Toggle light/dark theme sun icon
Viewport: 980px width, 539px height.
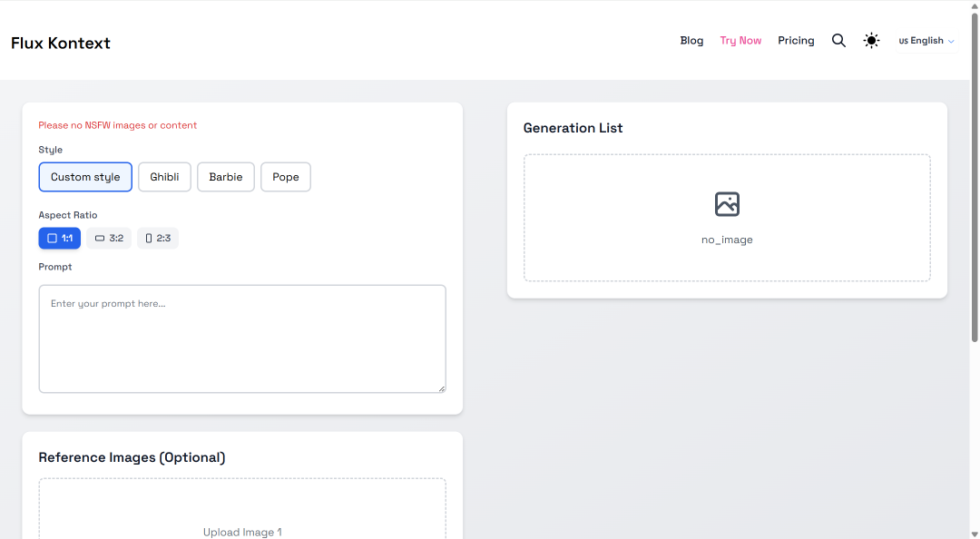tap(871, 41)
